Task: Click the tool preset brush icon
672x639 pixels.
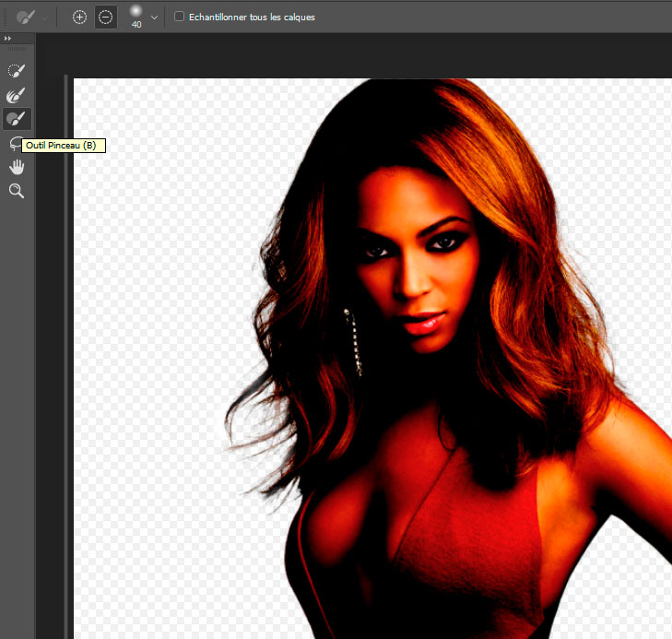Action: pyautogui.click(x=25, y=17)
